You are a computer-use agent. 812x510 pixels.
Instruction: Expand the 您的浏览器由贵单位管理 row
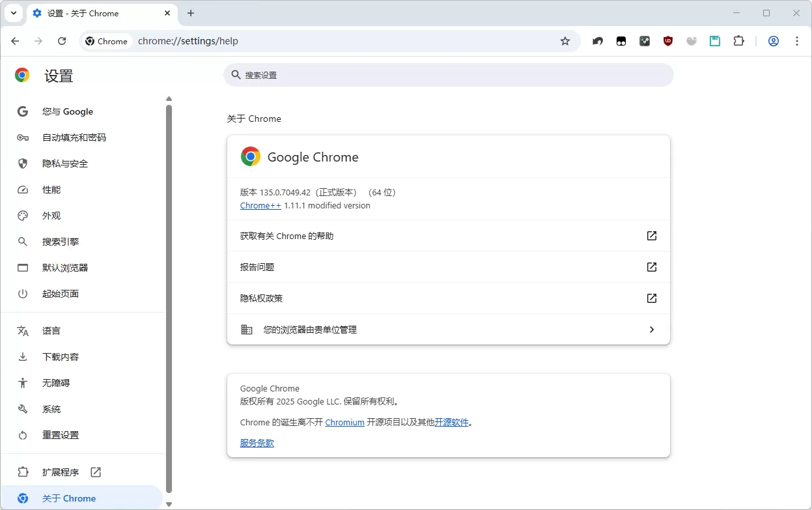(x=448, y=329)
